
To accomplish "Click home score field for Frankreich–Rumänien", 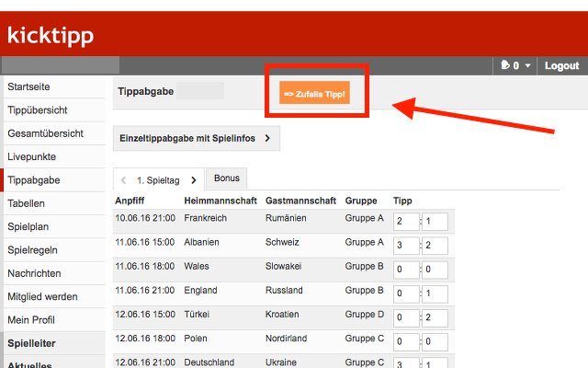I will (406, 222).
